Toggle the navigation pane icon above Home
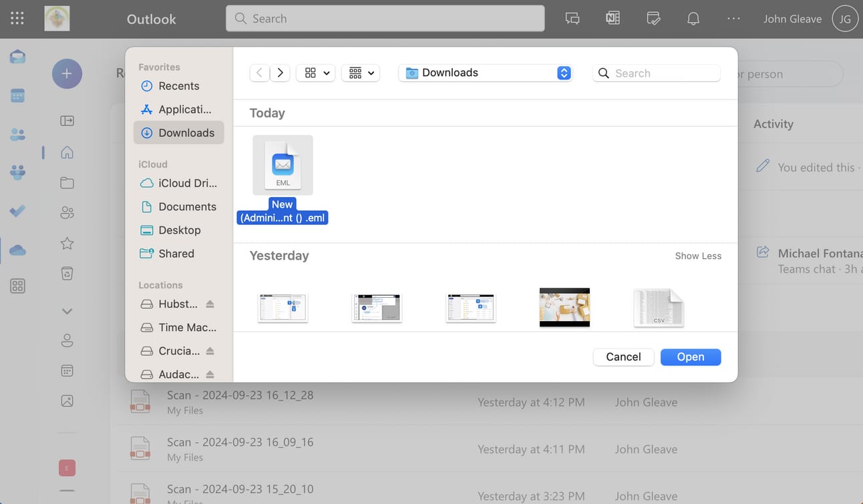863x504 pixels. pyautogui.click(x=67, y=121)
